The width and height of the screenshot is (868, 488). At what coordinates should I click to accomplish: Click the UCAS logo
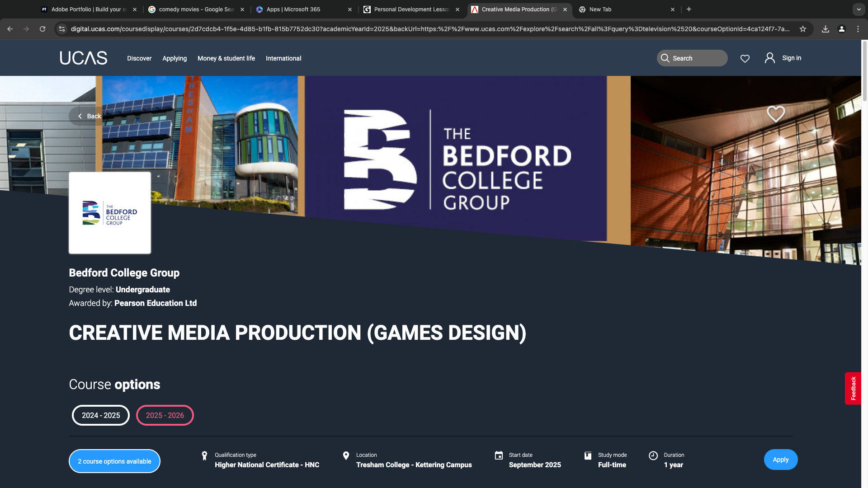[84, 58]
